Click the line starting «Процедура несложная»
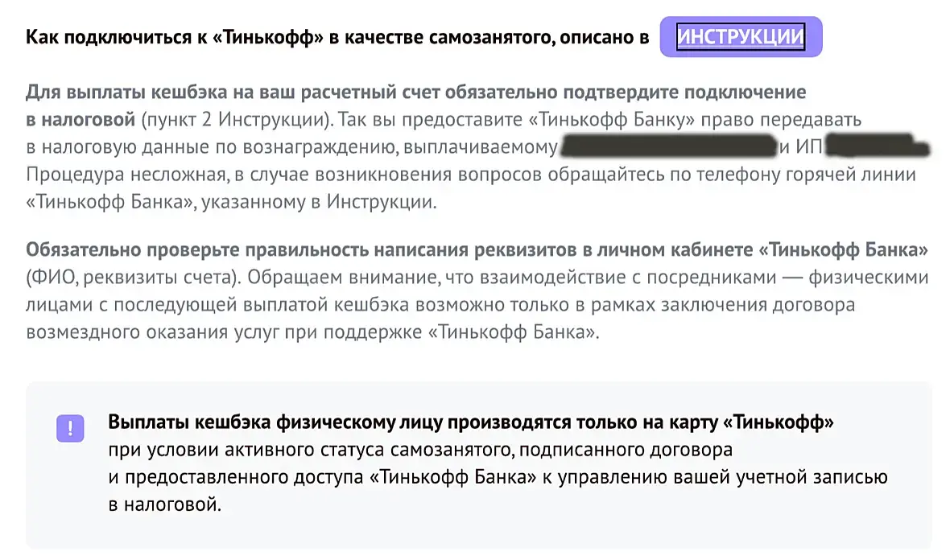The image size is (950, 560). coord(161,175)
